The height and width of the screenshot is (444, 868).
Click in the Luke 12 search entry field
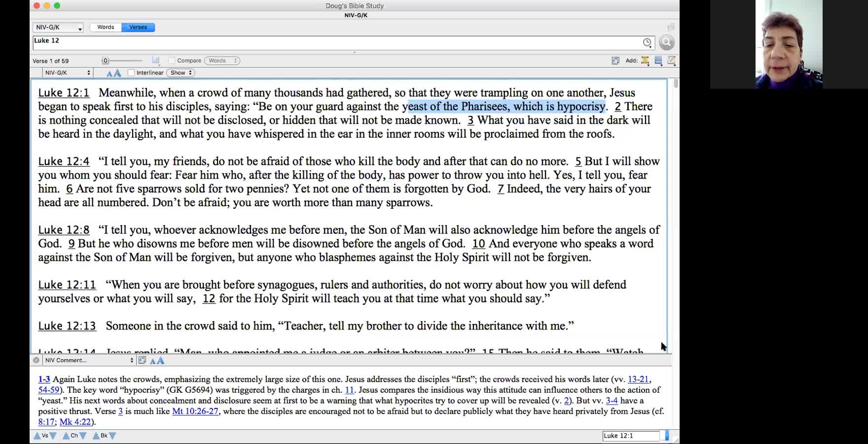tap(344, 43)
